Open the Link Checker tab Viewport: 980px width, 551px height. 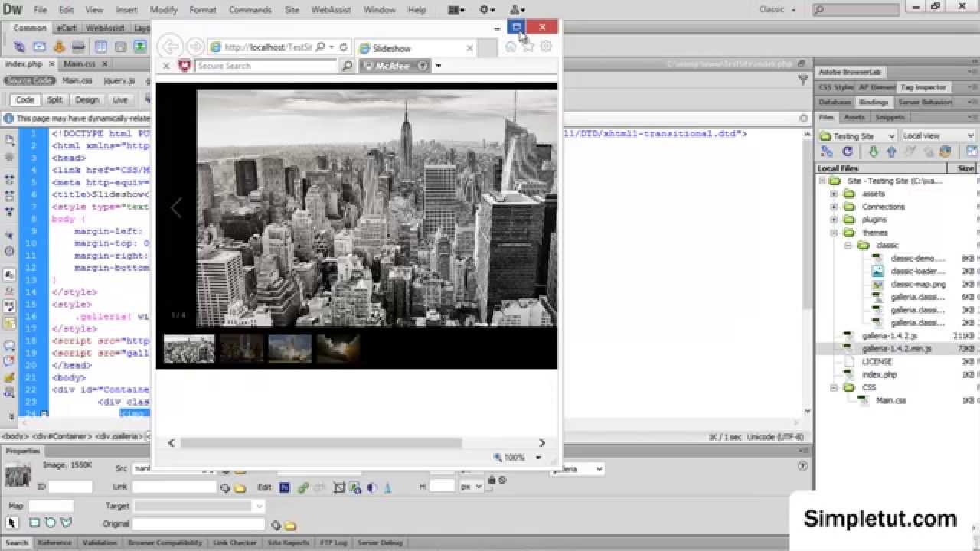click(x=234, y=543)
